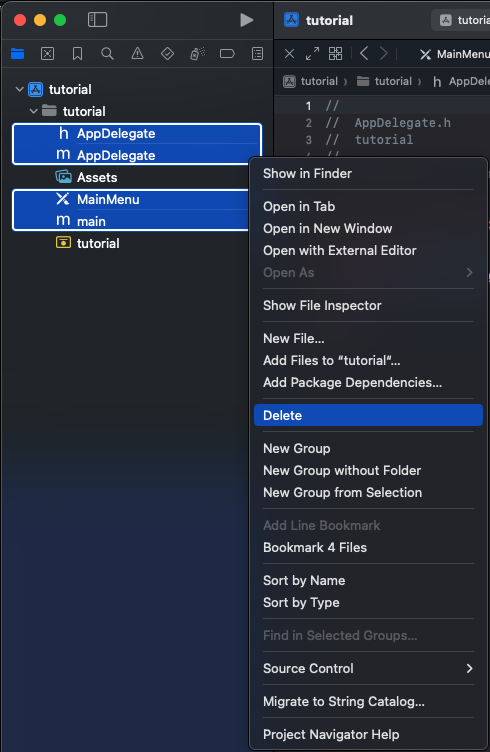Switch to the MainMenu editor tab
This screenshot has height=752, width=490.
click(455, 54)
